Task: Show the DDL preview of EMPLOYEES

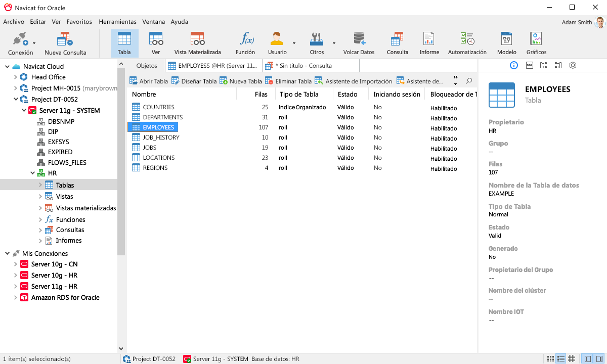Action: 529,65
